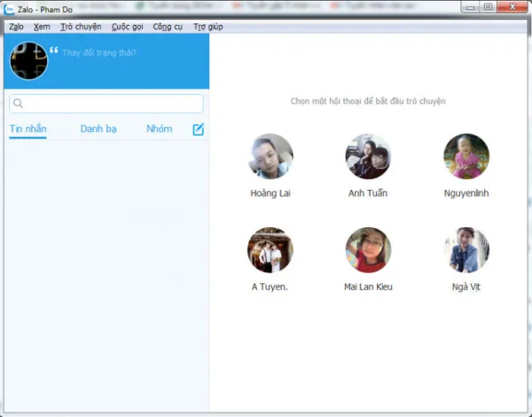This screenshot has height=417, width=532.
Task: Switch to the Danh bạ tab
Action: [x=98, y=130]
